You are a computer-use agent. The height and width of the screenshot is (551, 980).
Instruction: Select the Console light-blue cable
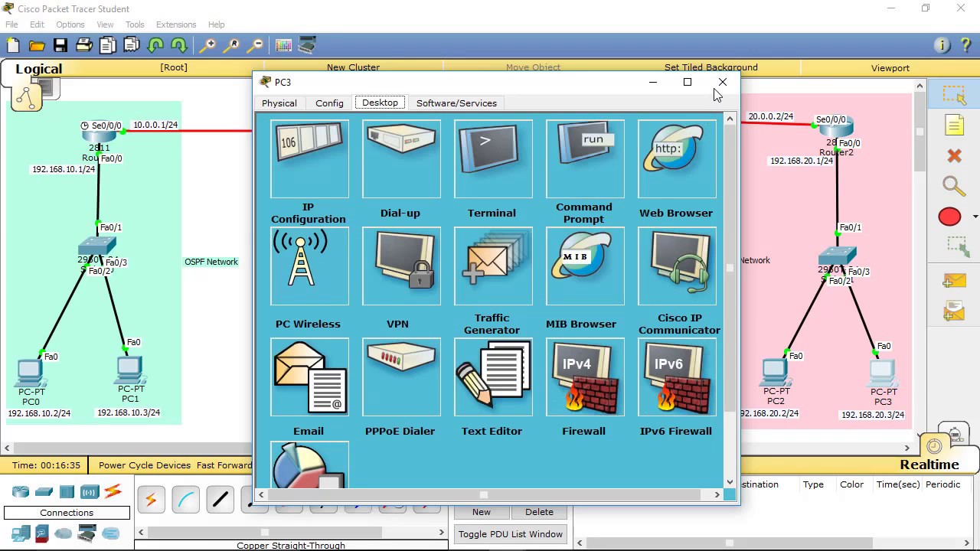coord(185,500)
